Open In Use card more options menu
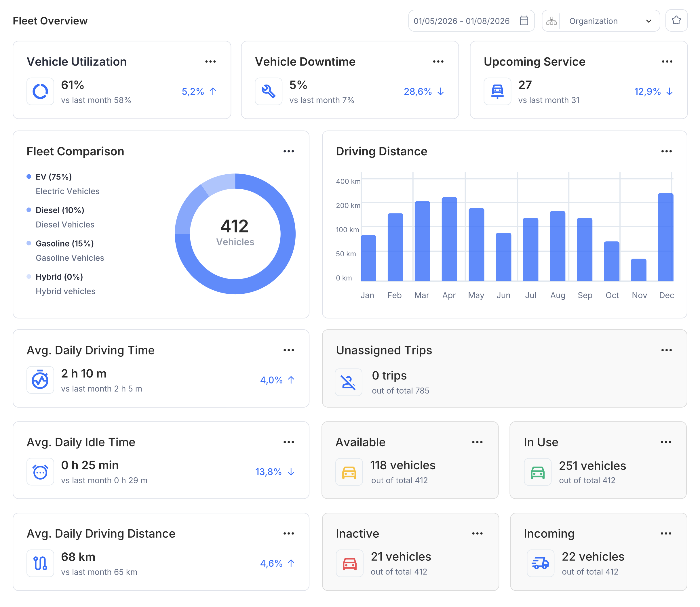This screenshot has height=607, width=700. [x=665, y=442]
